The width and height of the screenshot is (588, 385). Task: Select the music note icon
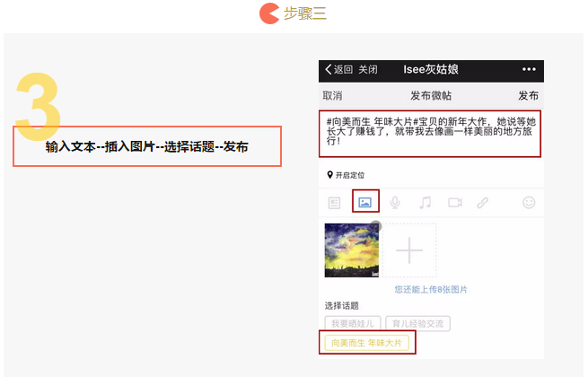425,203
